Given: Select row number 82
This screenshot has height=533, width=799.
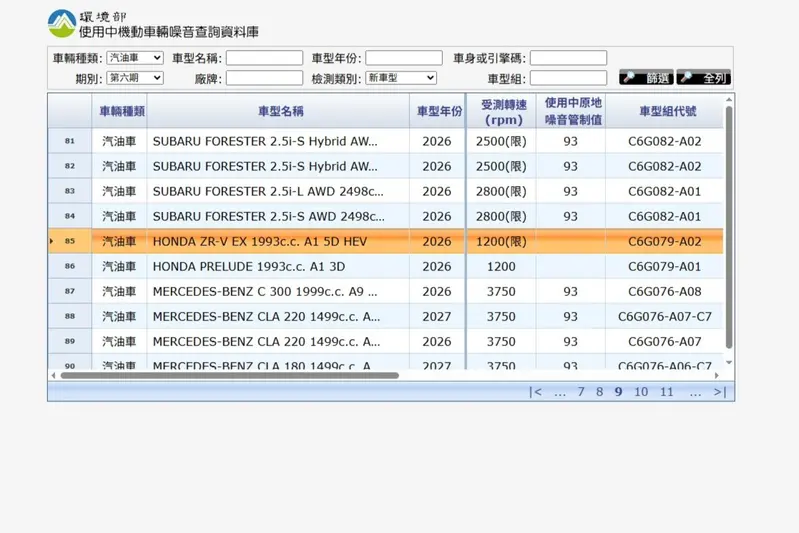Looking at the screenshot, I should click(x=70, y=166).
